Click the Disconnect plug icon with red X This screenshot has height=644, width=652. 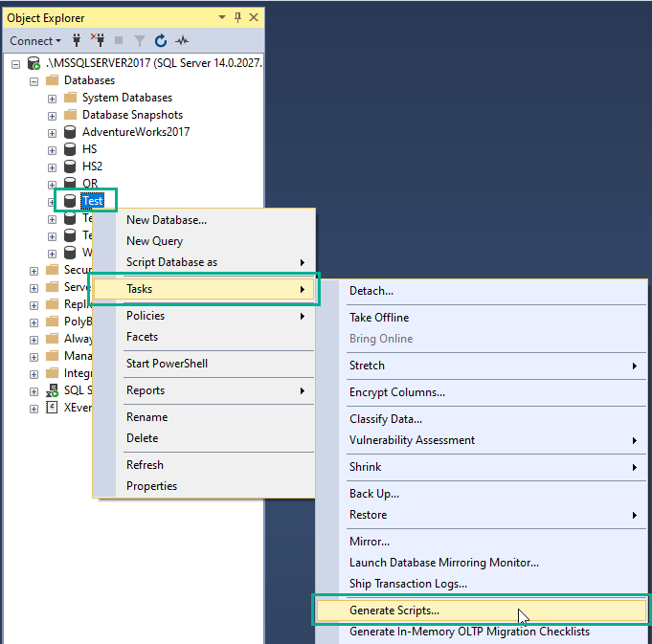click(98, 41)
